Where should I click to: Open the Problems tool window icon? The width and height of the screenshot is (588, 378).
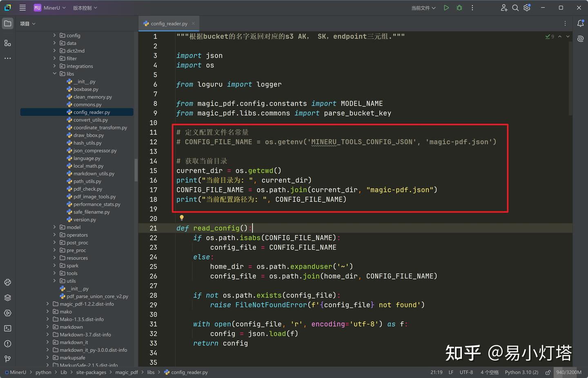coord(8,344)
